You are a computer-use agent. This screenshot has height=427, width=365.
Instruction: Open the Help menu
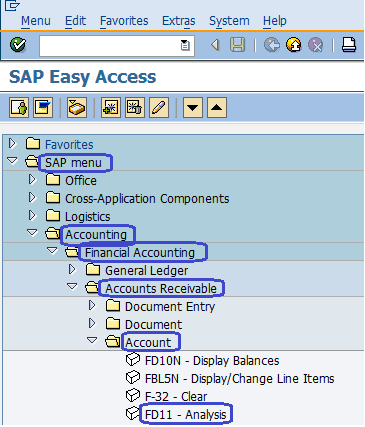[275, 21]
